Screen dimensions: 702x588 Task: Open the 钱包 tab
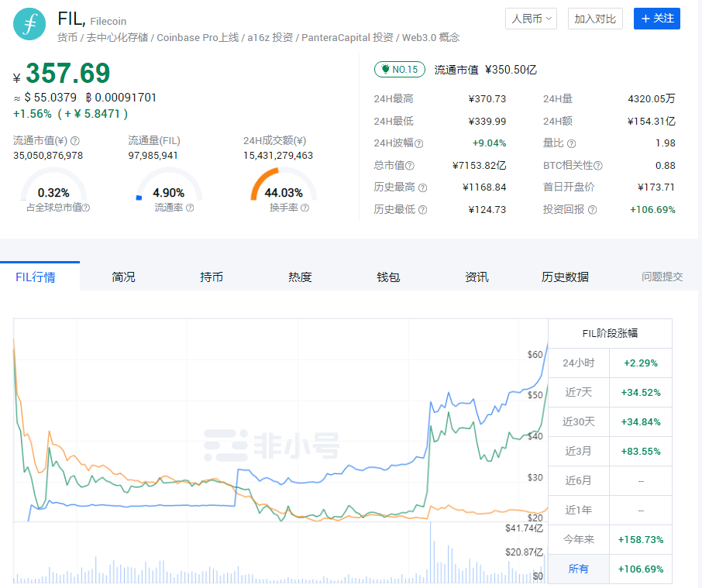pos(388,277)
